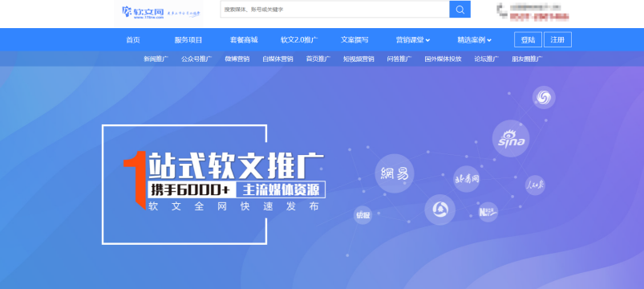The image size is (644, 289).
Task: Open the 微博营销 sub-menu link
Action: [237, 59]
